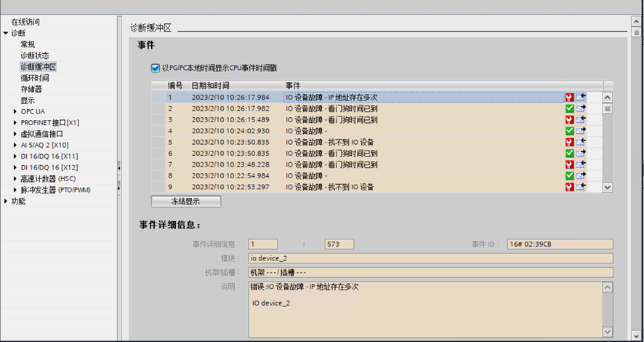Click the green check icon in event row 6
The width and height of the screenshot is (644, 342).
coord(569,154)
